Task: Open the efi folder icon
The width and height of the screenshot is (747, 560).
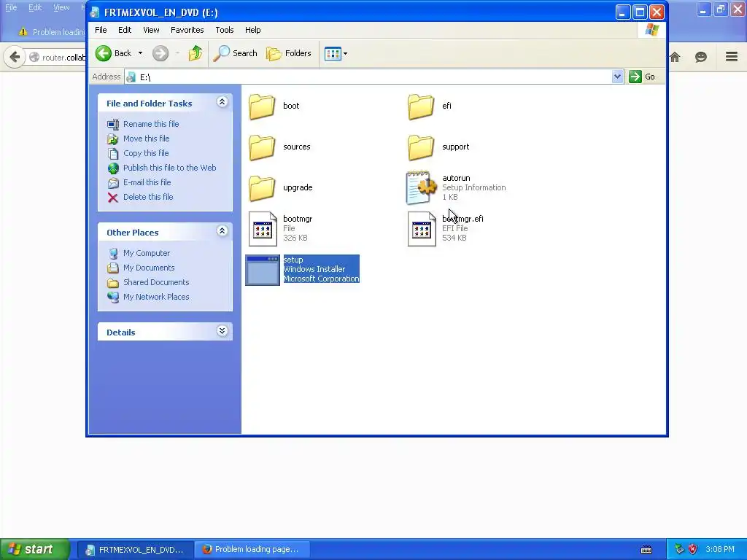Action: click(421, 106)
